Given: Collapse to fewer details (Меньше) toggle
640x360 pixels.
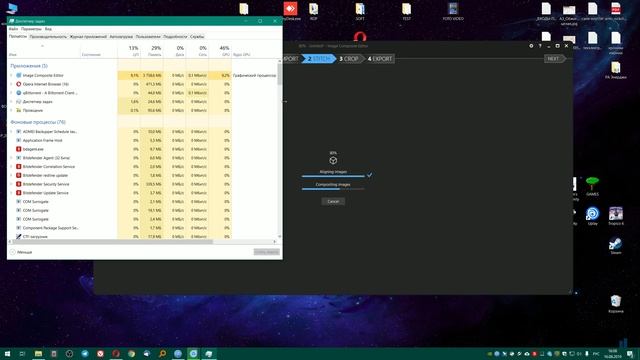Looking at the screenshot, I should 21,252.
